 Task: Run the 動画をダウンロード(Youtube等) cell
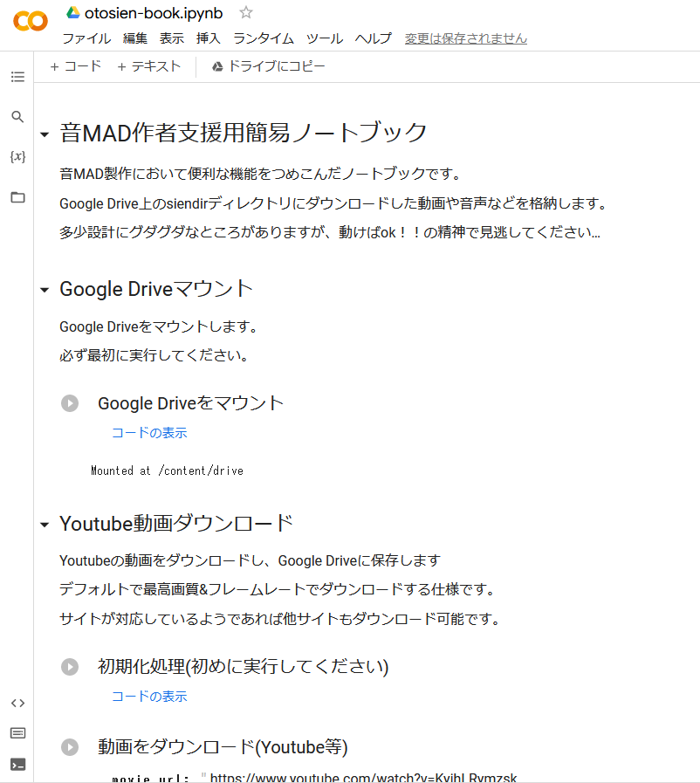point(70,747)
